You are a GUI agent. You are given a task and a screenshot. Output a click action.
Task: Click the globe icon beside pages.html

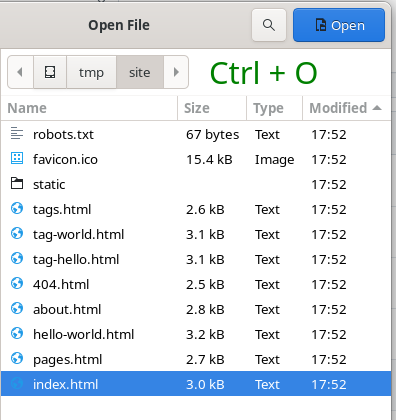coord(17,358)
